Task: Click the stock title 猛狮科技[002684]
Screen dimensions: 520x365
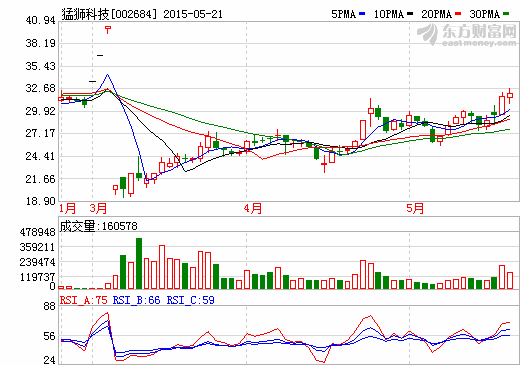Action: 109,14
